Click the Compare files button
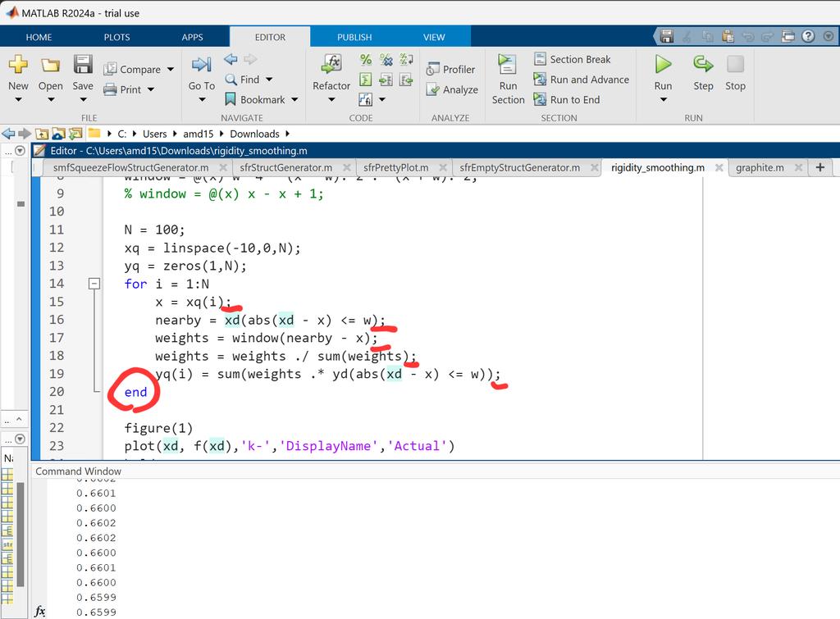 (x=133, y=69)
